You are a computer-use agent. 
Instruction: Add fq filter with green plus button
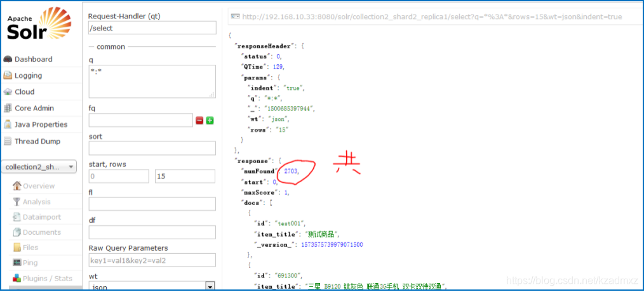(210, 121)
